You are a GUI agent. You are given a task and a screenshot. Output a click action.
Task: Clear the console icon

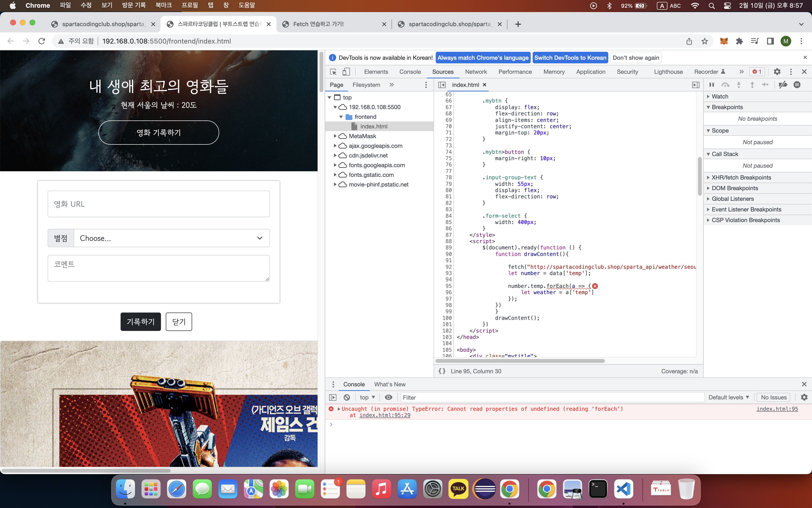(347, 397)
